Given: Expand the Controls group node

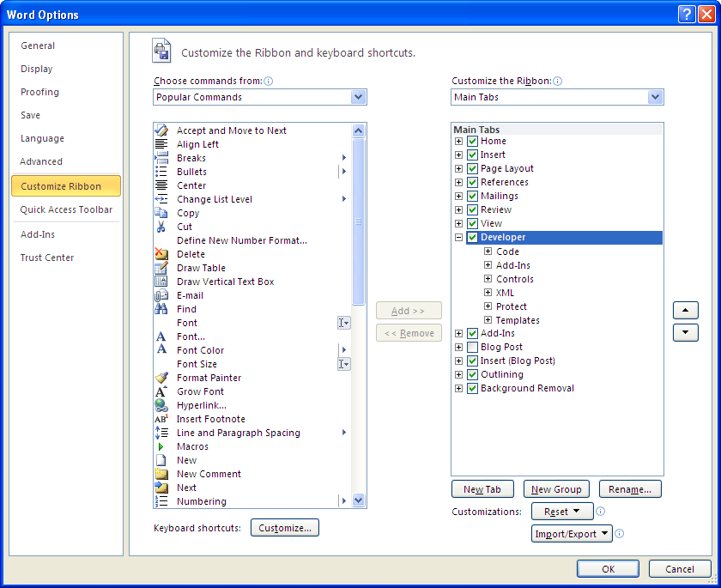Looking at the screenshot, I should click(488, 279).
